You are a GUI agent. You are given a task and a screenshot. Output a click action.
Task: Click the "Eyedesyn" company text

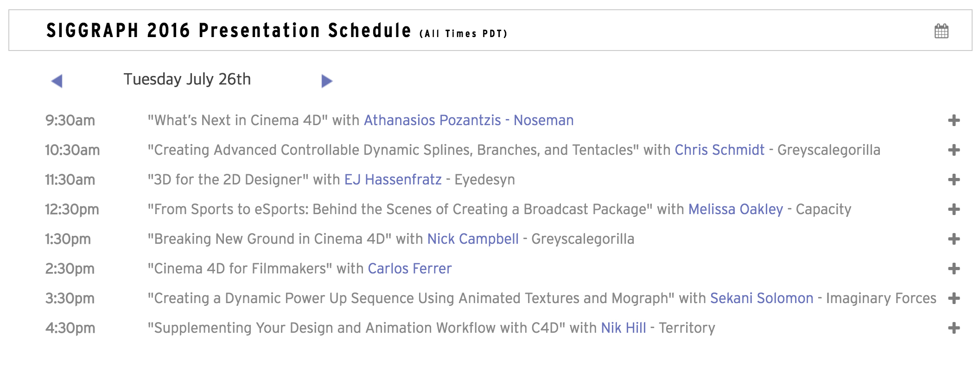point(484,180)
